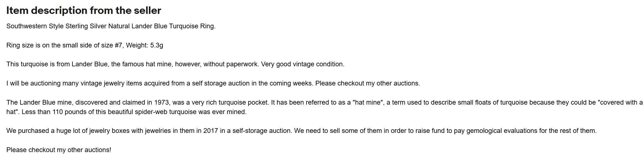Click the Southwestern Style Sterling Silver title line
Image resolution: width=644 pixels, height=159 pixels.
click(111, 26)
